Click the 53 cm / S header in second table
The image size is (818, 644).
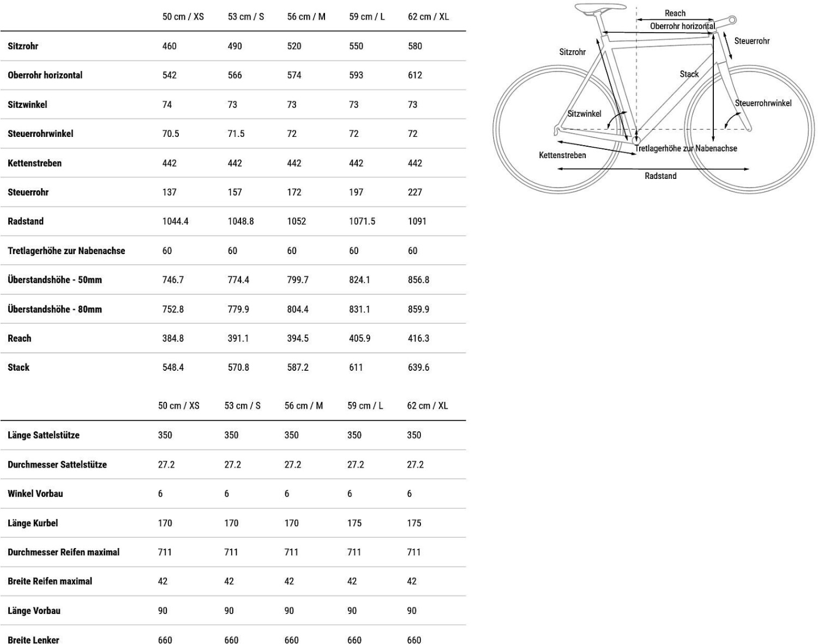pos(243,406)
